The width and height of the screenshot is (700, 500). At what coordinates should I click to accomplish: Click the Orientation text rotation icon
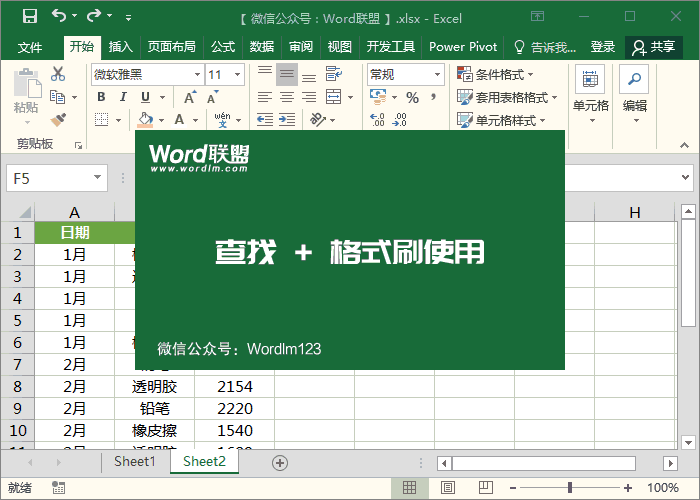317,120
